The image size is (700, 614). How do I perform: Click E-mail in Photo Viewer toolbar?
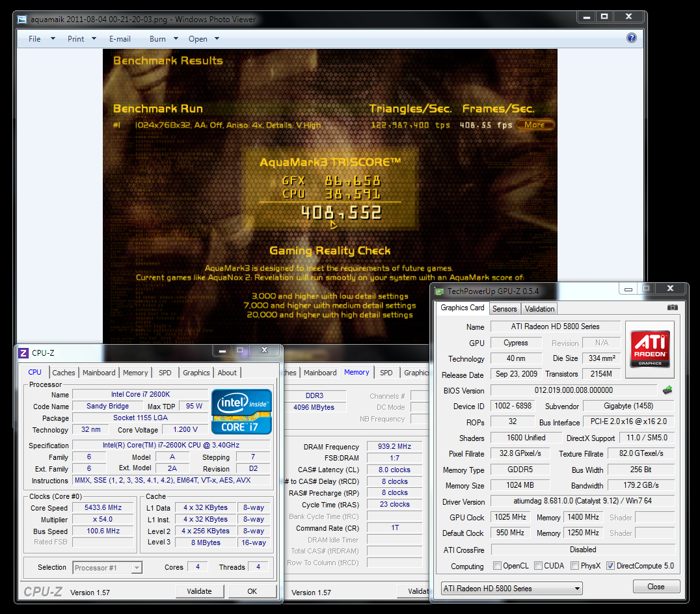tap(120, 39)
